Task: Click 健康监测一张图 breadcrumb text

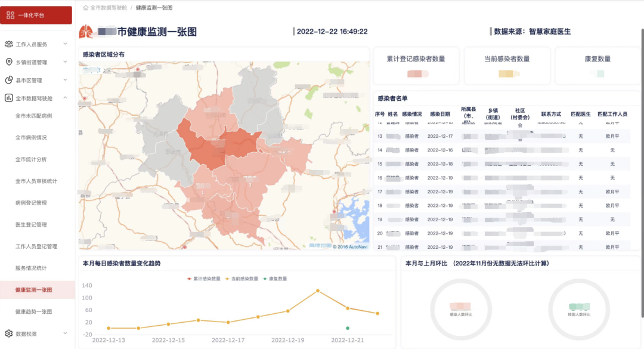Action: (x=154, y=7)
